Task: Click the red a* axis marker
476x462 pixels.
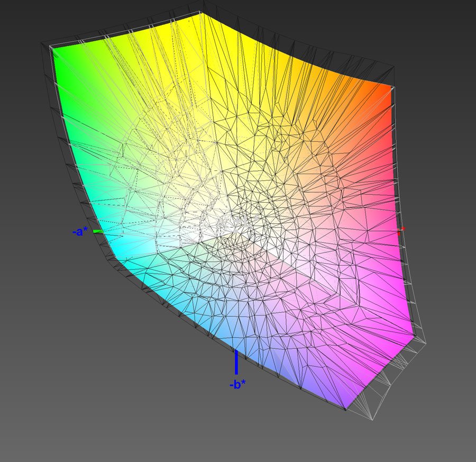Action: point(401,231)
